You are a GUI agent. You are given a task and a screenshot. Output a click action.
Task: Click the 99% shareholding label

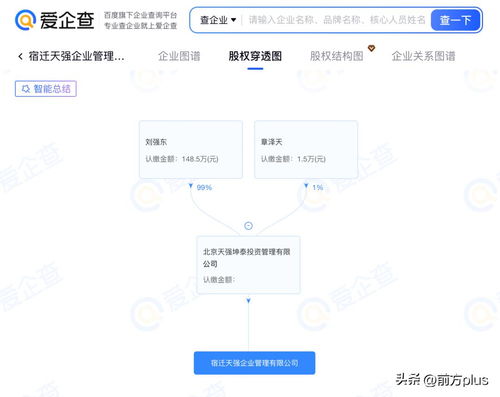click(204, 187)
